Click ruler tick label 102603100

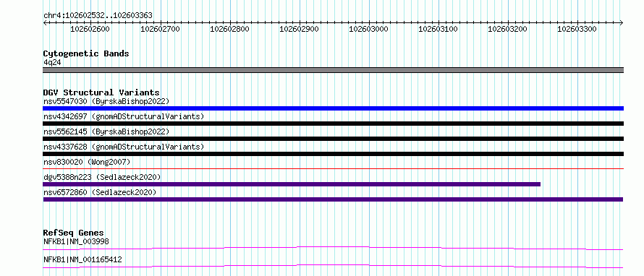coord(438,29)
